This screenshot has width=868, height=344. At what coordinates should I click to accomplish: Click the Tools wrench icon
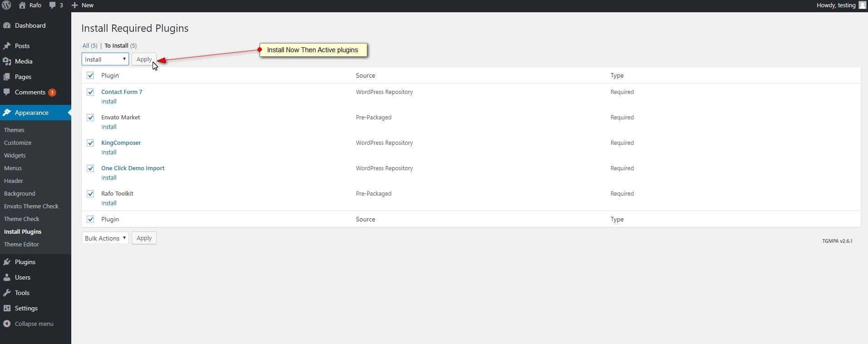coord(7,293)
